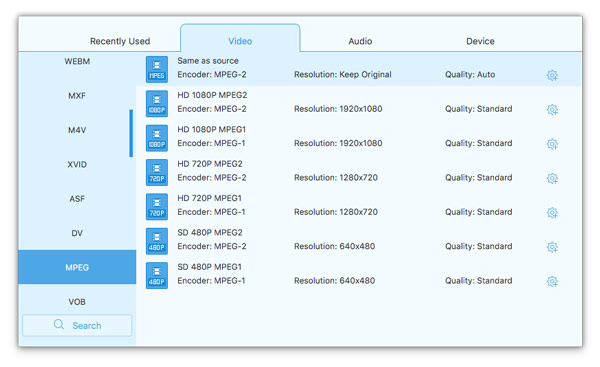Switch to the Recently Used tab
Screen dimensions: 600x367
point(120,41)
